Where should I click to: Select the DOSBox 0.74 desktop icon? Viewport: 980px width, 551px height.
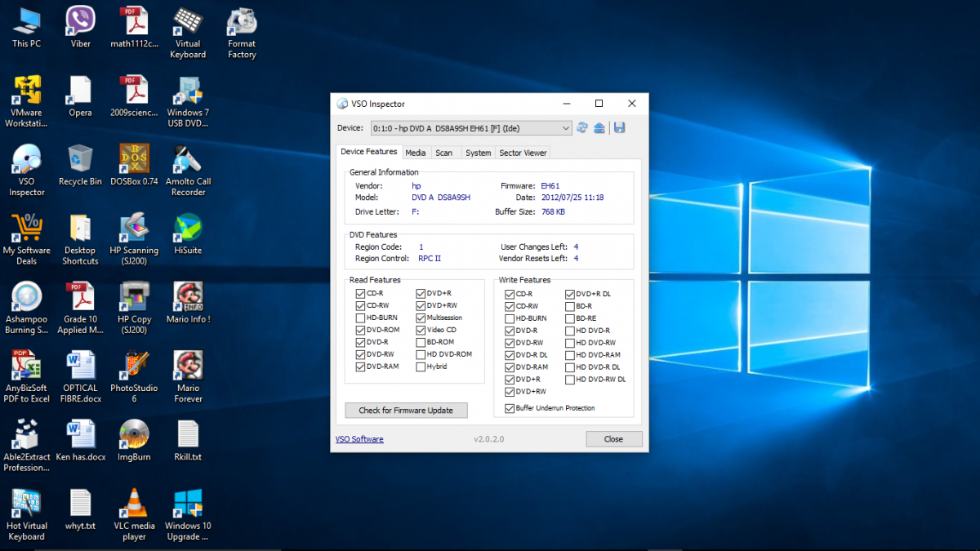[134, 165]
